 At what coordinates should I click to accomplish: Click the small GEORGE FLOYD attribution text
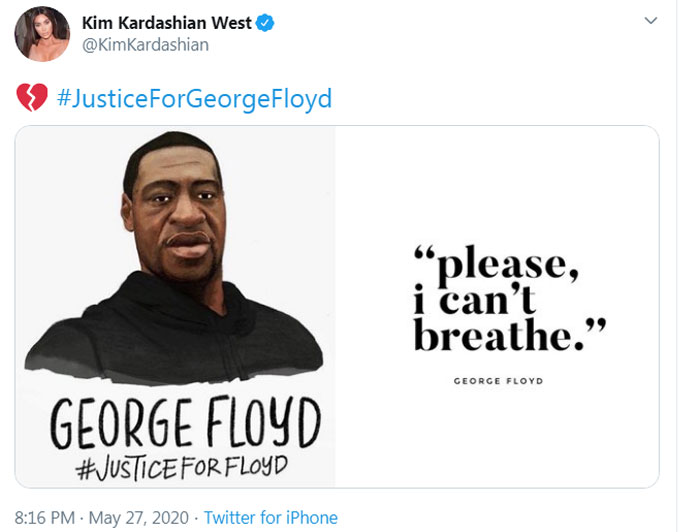click(499, 381)
